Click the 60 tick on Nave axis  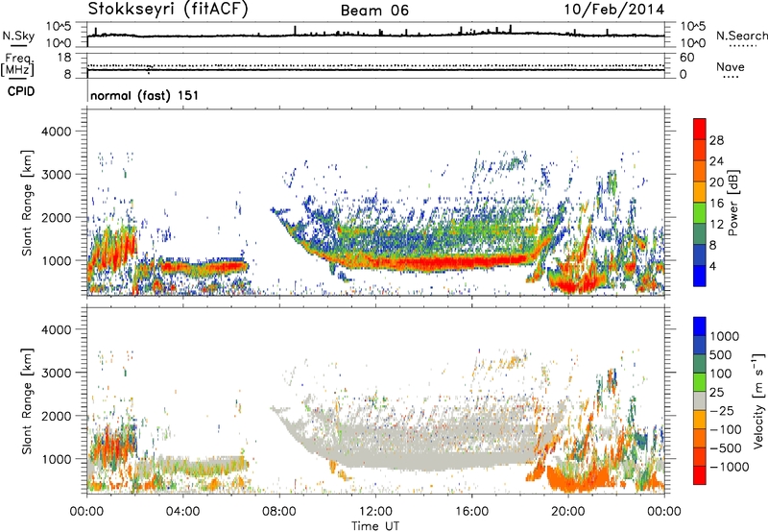pos(686,58)
